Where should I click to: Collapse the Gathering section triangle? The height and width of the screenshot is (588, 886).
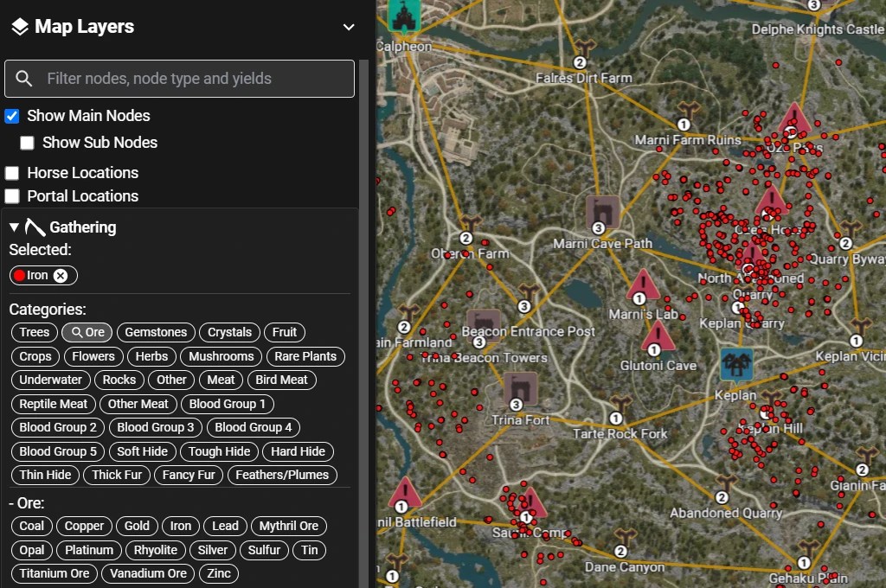tap(14, 227)
